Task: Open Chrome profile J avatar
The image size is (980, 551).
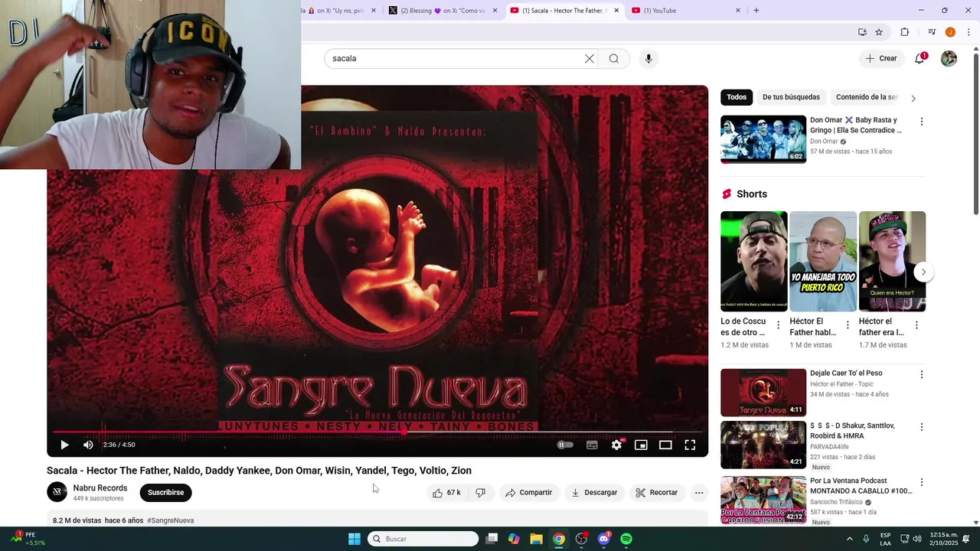Action: point(950,32)
